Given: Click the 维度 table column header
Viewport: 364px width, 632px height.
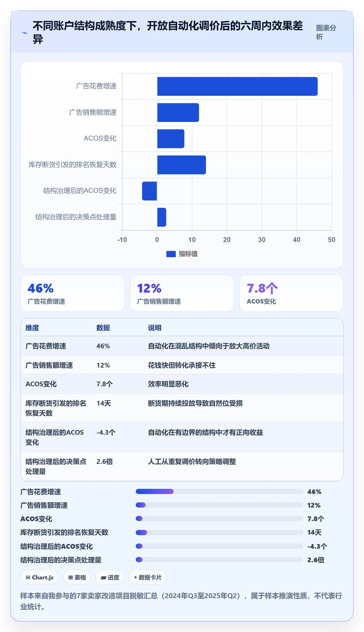Looking at the screenshot, I should point(32,328).
